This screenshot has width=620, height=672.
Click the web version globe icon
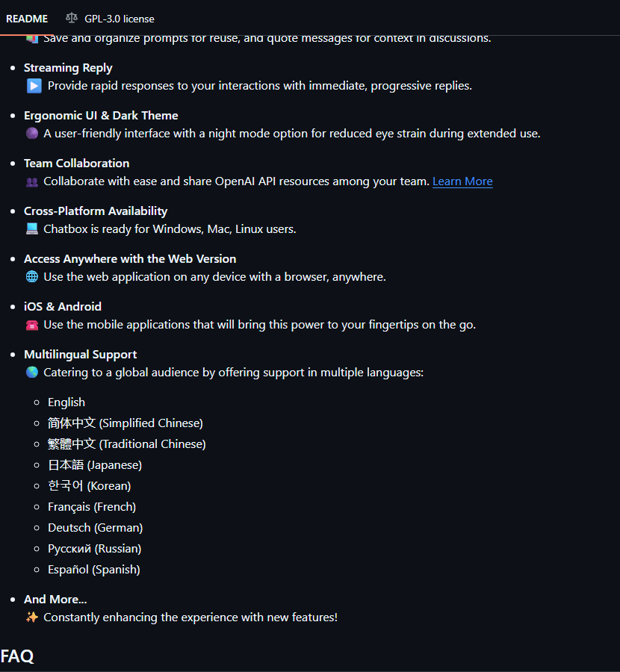click(33, 276)
